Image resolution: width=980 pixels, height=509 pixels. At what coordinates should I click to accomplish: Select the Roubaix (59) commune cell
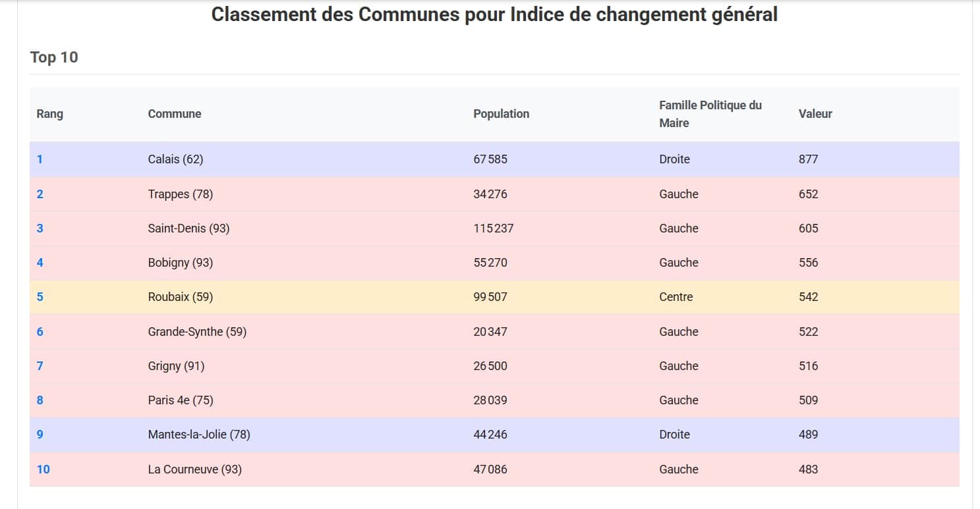[x=181, y=297]
